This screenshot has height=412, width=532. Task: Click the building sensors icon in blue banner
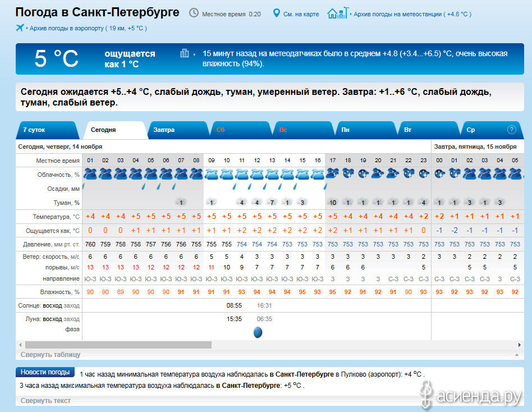(185, 53)
